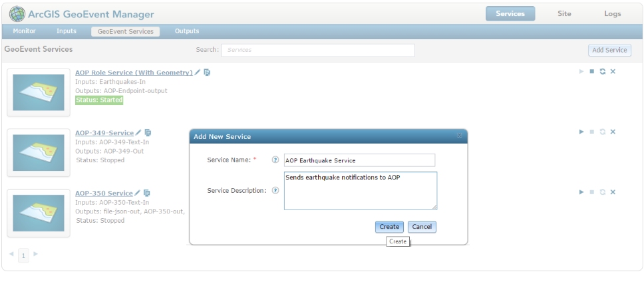Click 'Inputs: AOP-350-Text-In' text
Screen dimensions: 644x282
pos(112,202)
